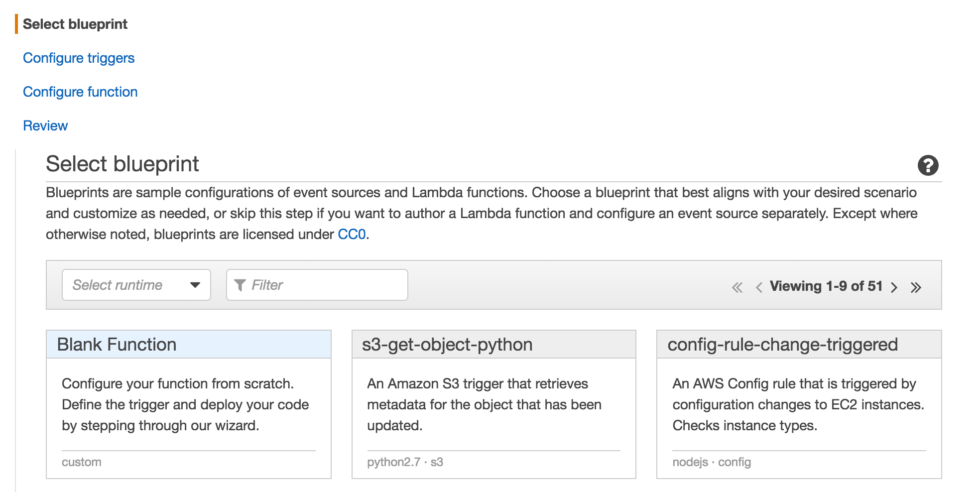
Task: Click the config-rule-change-triggered description text
Action: pyautogui.click(x=798, y=404)
